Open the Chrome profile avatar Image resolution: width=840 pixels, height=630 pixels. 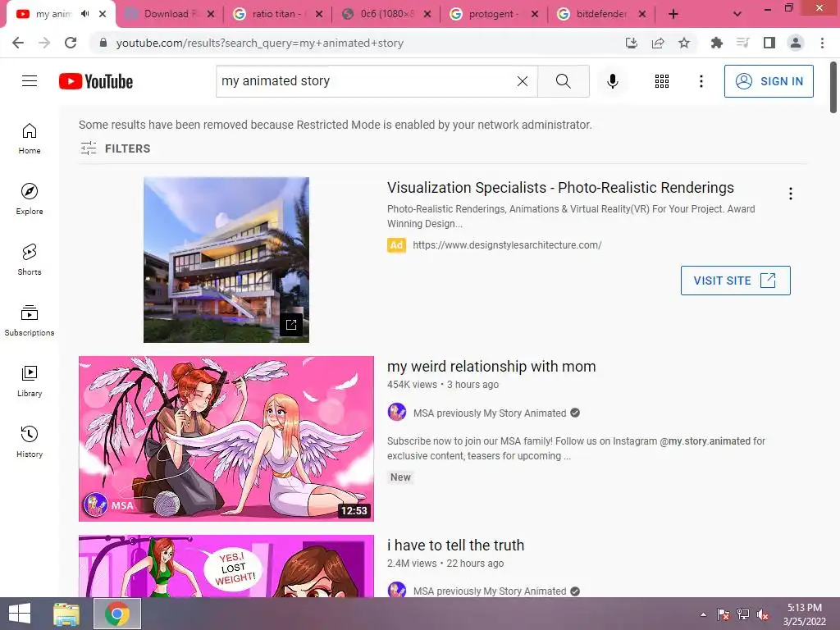click(796, 43)
